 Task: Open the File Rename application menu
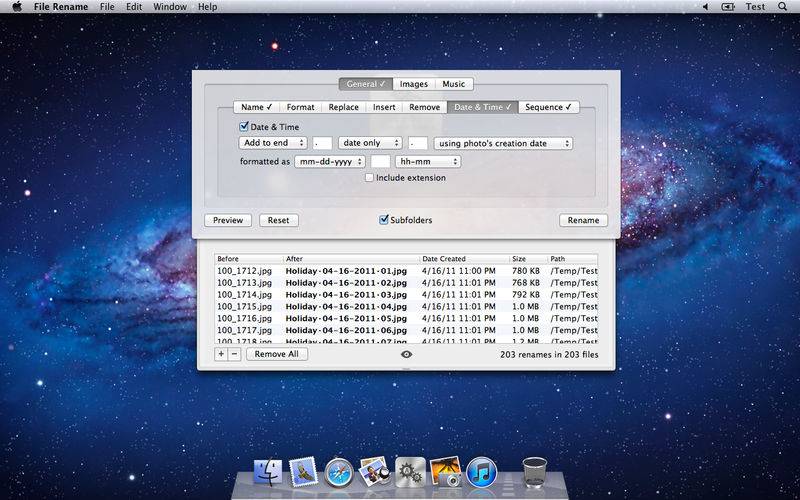coord(61,7)
